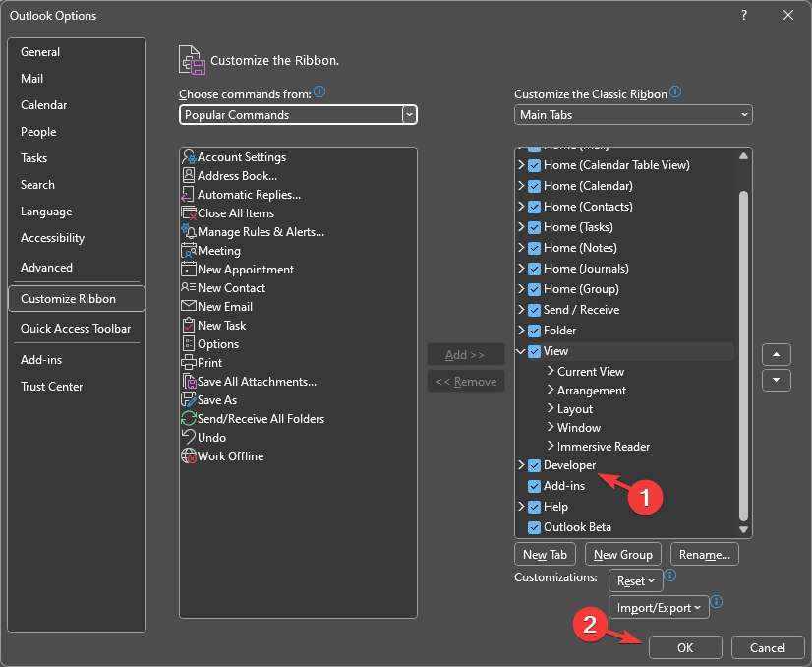Image resolution: width=812 pixels, height=667 pixels.
Task: Expand the Current View group
Action: pyautogui.click(x=550, y=372)
